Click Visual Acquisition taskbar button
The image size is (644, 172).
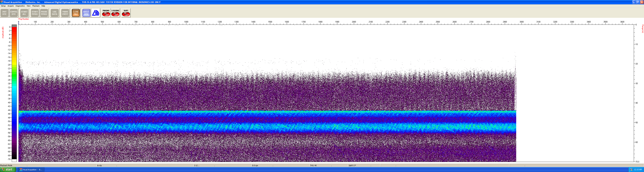(31, 169)
